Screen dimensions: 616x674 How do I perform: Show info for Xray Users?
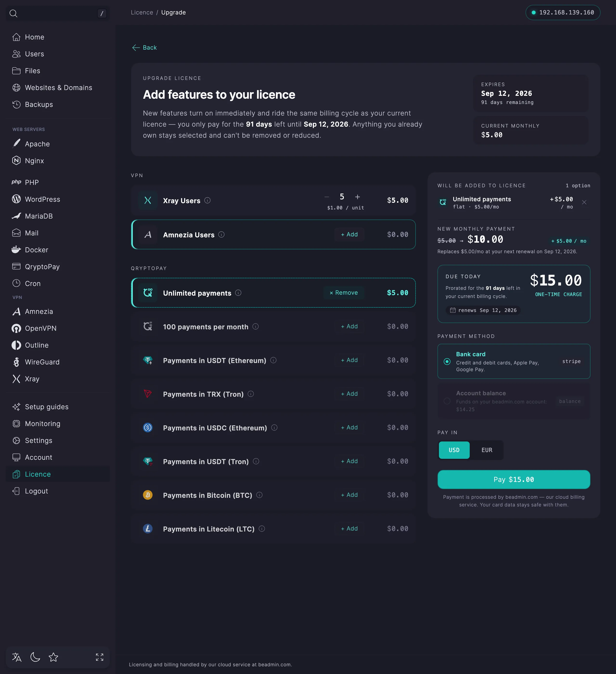(x=208, y=200)
